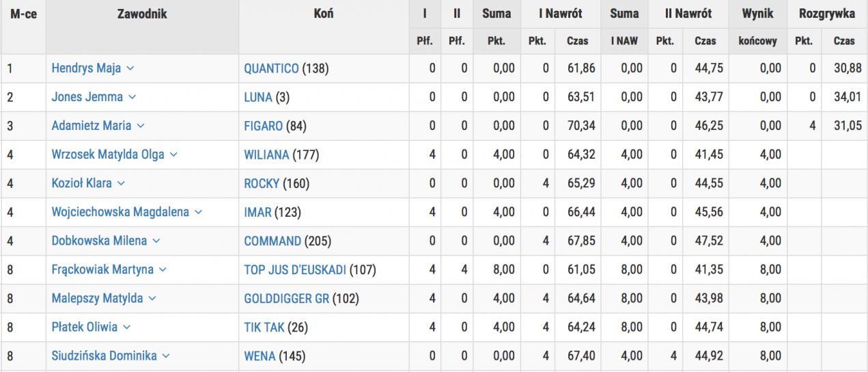The height and width of the screenshot is (372, 868).
Task: Expand chevron beside Wrzosek Matylda Olga
Action: point(173,155)
